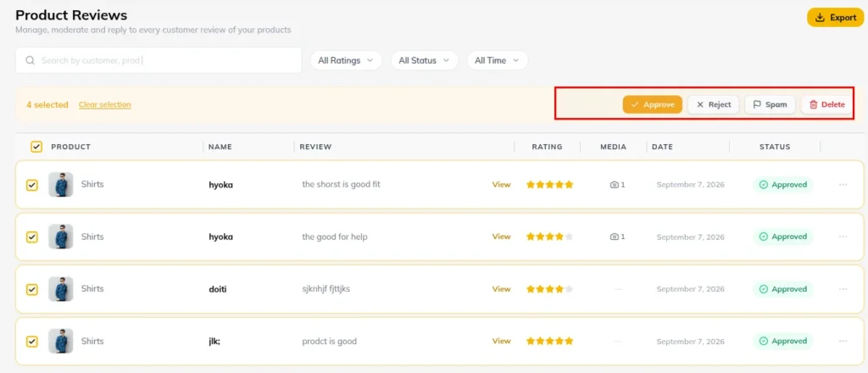This screenshot has height=373, width=868.
Task: Click the Export button
Action: [x=835, y=18]
